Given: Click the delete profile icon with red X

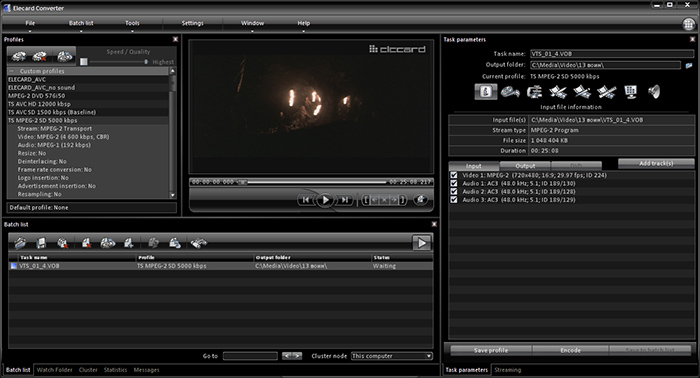Looking at the screenshot, I should pyautogui.click(x=40, y=57).
